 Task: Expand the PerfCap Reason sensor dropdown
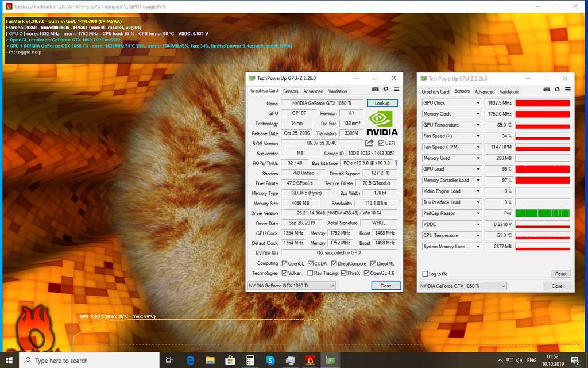(x=478, y=213)
